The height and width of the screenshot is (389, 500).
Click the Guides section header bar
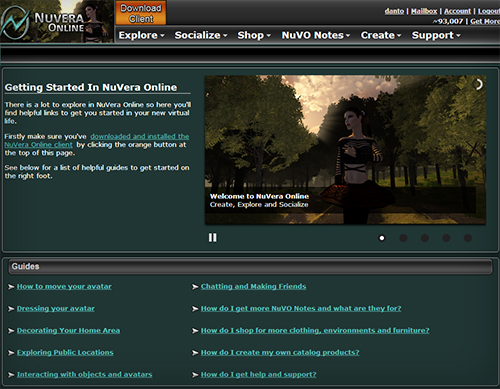tap(250, 267)
